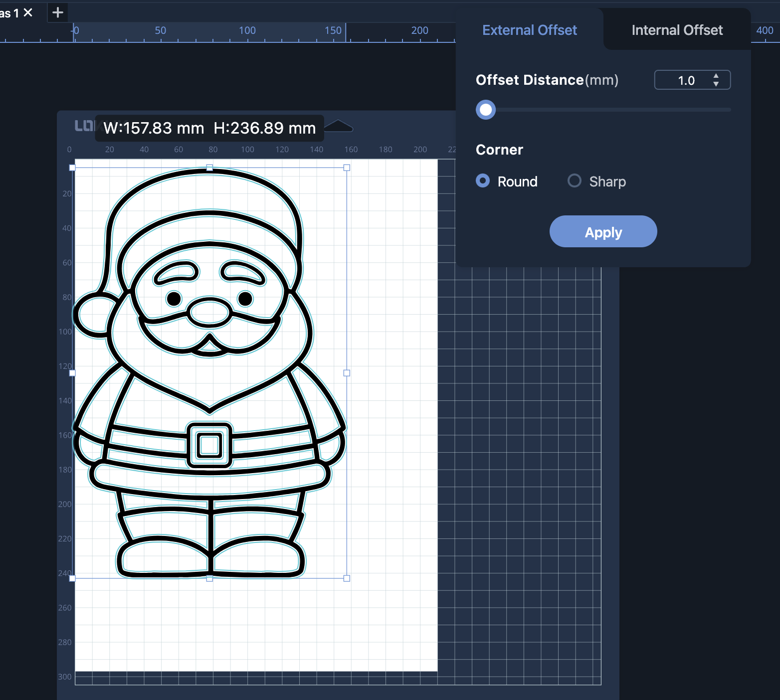Click the bottom-center selection handle
The image size is (780, 700).
click(x=209, y=578)
